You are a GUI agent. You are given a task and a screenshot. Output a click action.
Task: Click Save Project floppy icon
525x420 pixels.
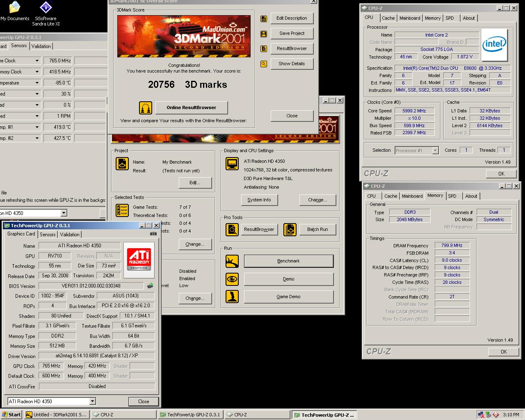pyautogui.click(x=264, y=34)
